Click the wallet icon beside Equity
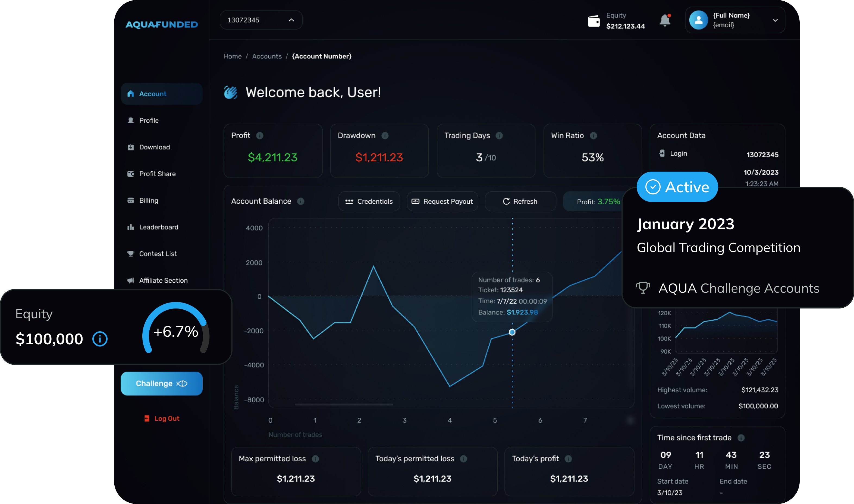Image resolution: width=854 pixels, height=504 pixels. tap(594, 21)
